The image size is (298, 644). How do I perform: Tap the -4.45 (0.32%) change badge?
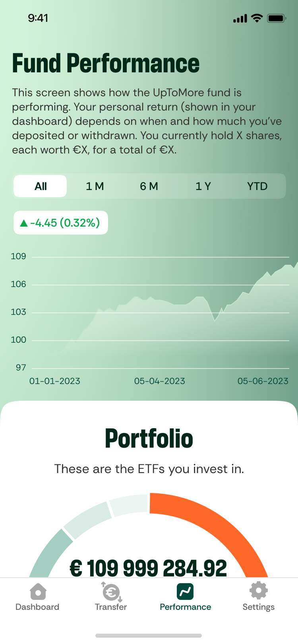click(x=61, y=223)
